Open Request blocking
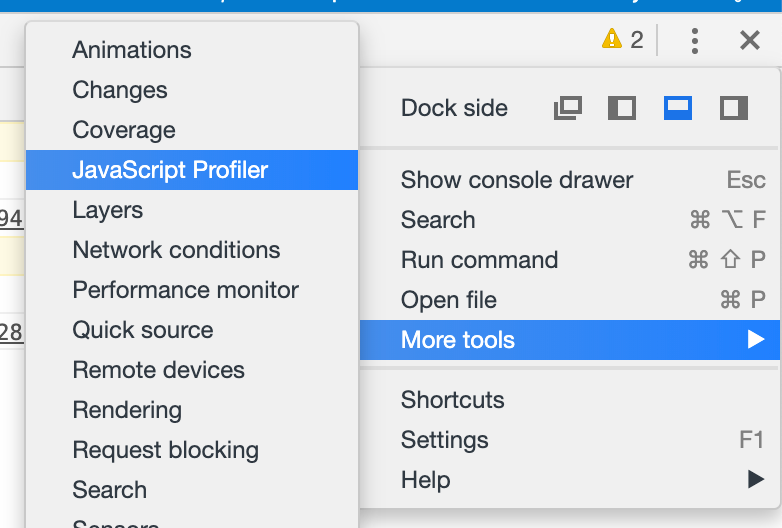Image resolution: width=782 pixels, height=528 pixels. point(192,450)
